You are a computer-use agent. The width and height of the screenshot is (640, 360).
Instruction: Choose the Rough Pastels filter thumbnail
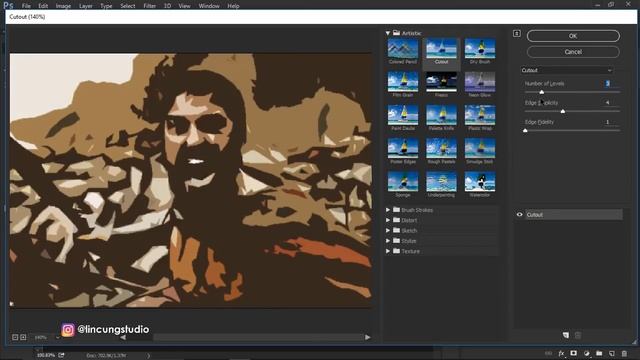click(x=441, y=149)
